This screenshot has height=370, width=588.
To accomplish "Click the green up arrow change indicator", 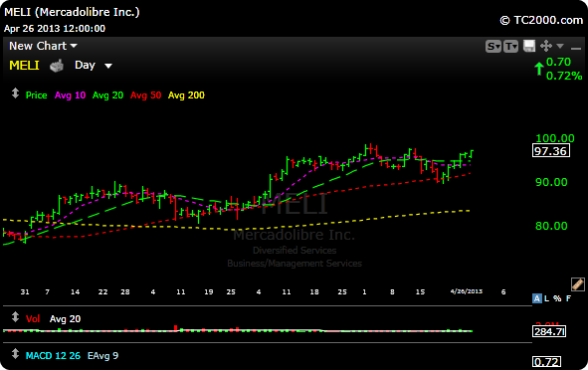I will [539, 69].
